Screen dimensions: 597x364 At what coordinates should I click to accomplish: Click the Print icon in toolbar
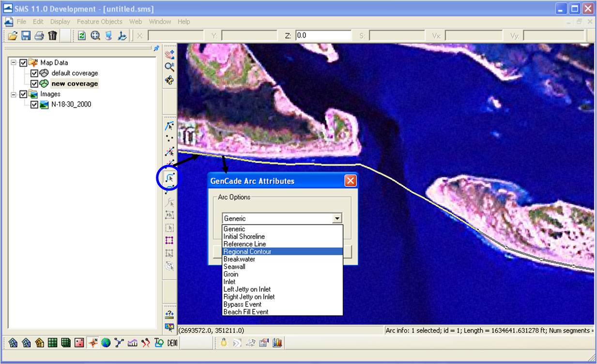pyautogui.click(x=39, y=35)
